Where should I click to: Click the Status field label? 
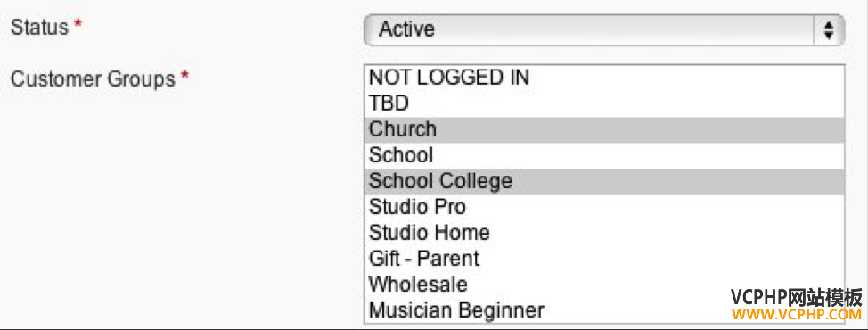[40, 27]
